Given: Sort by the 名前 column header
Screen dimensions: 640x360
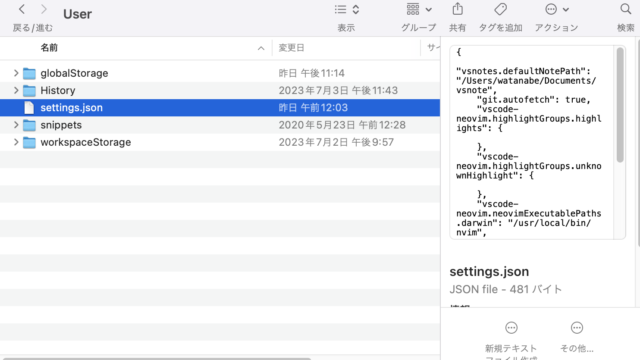Looking at the screenshot, I should point(49,48).
